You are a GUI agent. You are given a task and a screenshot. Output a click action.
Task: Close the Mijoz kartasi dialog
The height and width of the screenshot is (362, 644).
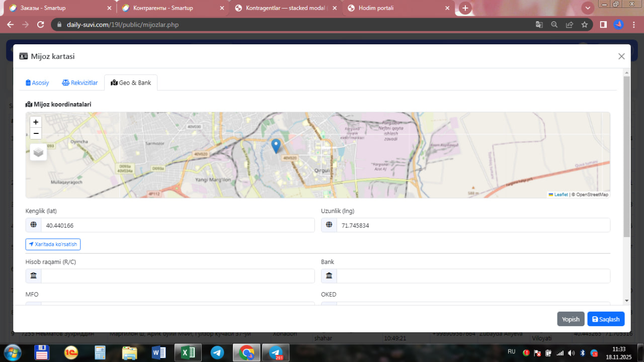(x=621, y=56)
